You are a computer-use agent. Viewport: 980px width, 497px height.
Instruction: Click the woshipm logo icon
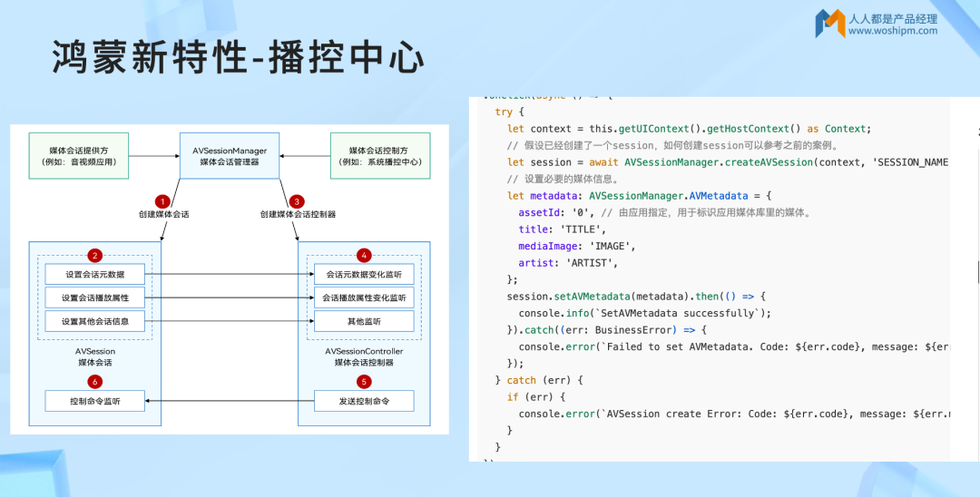828,24
